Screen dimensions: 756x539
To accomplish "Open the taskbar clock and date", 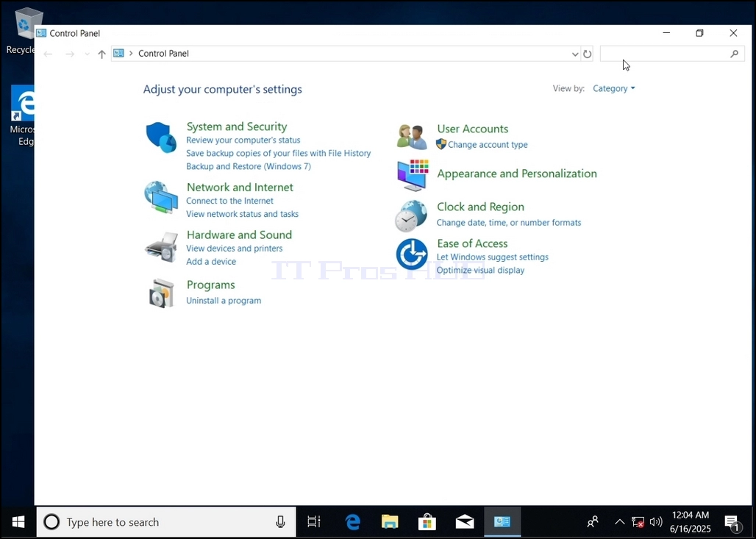I will 690,522.
